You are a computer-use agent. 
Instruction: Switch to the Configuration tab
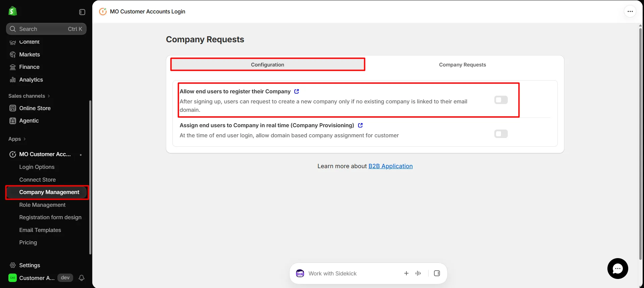(267, 64)
